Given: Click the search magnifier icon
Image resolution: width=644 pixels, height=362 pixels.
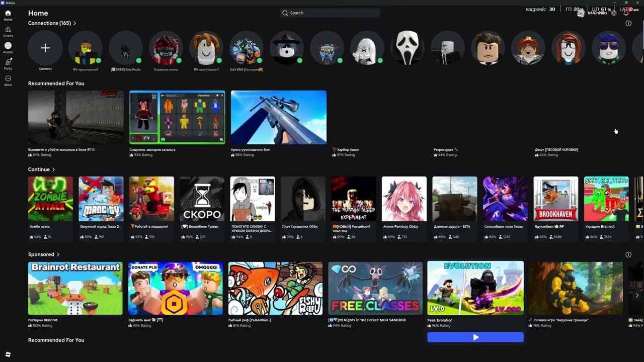Looking at the screenshot, I should click(285, 13).
